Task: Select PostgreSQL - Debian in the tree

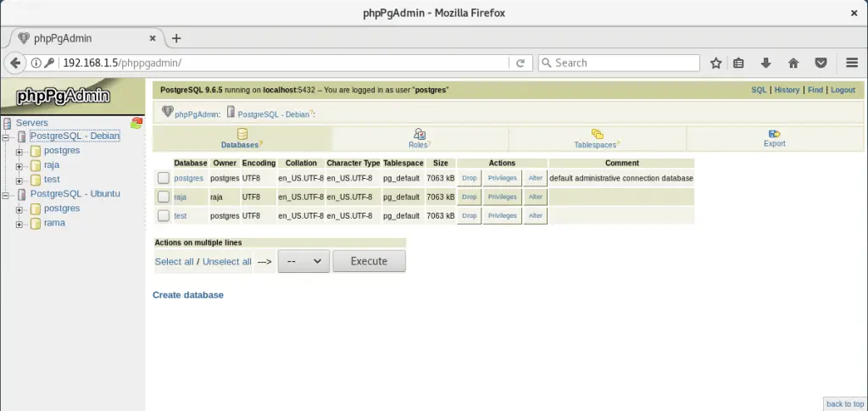Action: pos(75,136)
